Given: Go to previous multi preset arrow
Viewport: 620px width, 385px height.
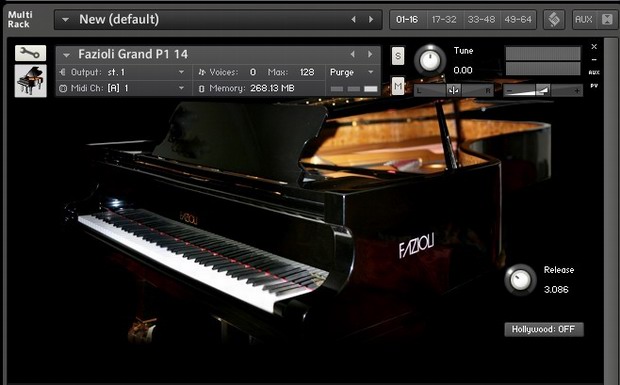Looking at the screenshot, I should point(354,19).
